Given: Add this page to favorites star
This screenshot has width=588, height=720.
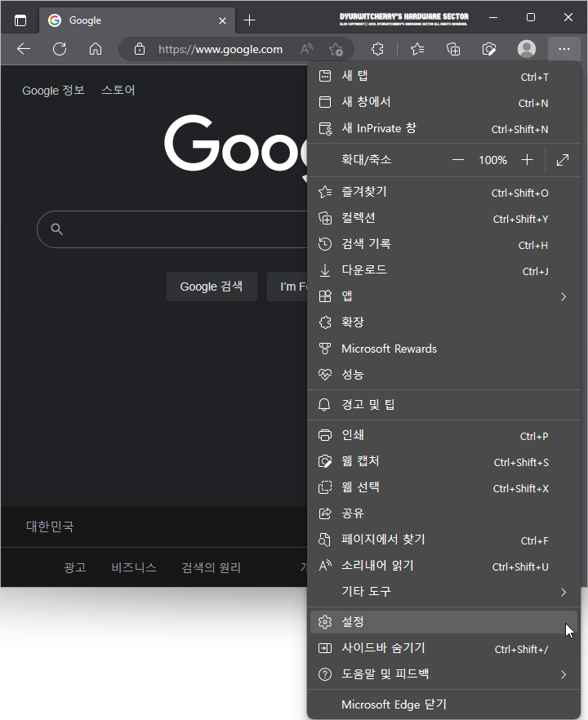Looking at the screenshot, I should [336, 49].
